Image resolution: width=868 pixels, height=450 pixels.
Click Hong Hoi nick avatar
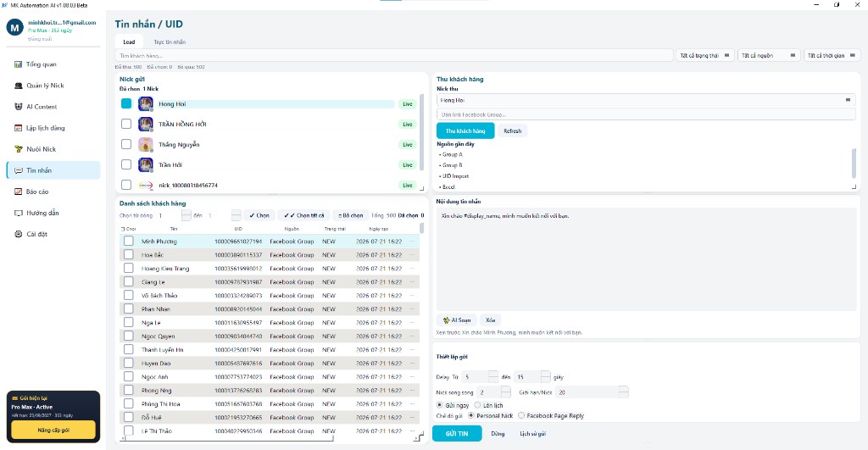point(146,103)
